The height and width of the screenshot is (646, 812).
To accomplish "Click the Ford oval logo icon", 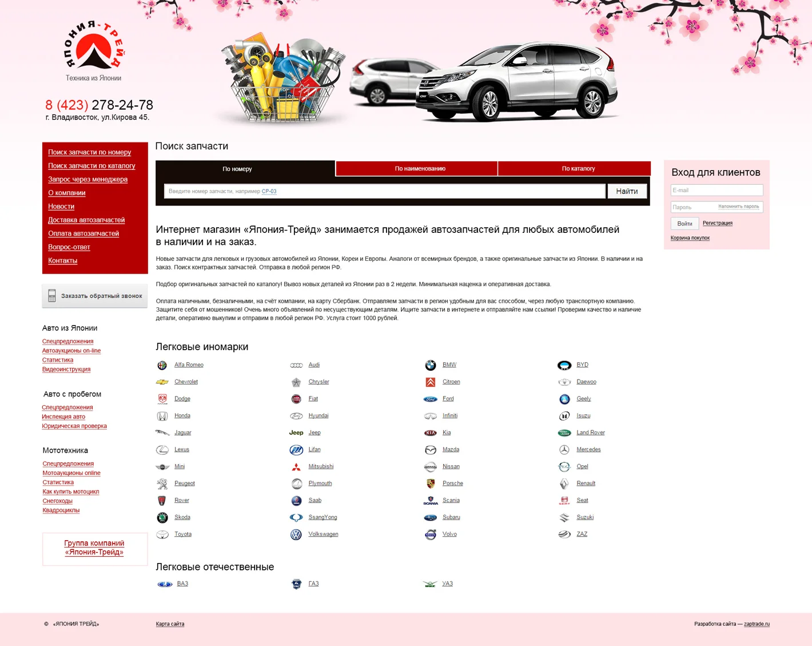I will click(x=431, y=399).
